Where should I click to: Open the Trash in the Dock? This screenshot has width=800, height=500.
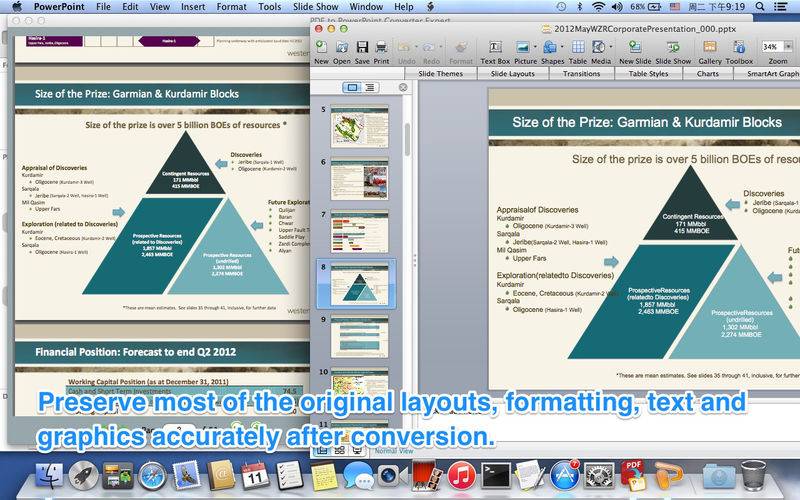point(753,476)
